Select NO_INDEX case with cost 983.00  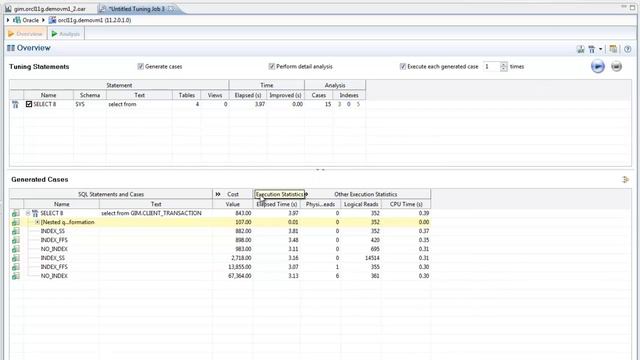[x=220, y=249]
